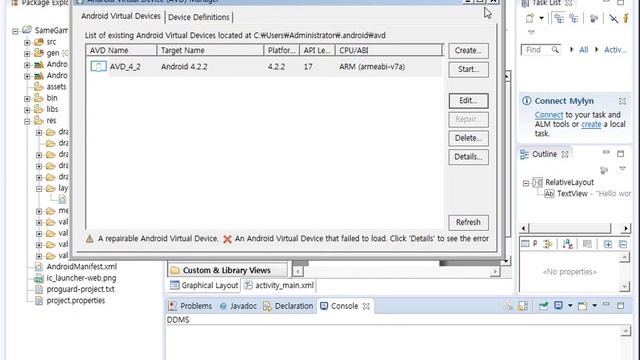Click the Edit... button in AVD Manager

[x=468, y=101]
